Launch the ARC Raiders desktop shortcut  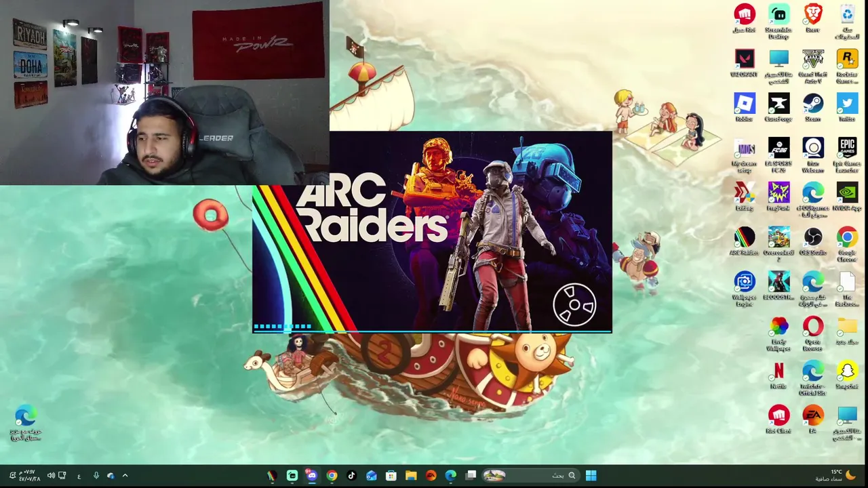click(x=744, y=241)
